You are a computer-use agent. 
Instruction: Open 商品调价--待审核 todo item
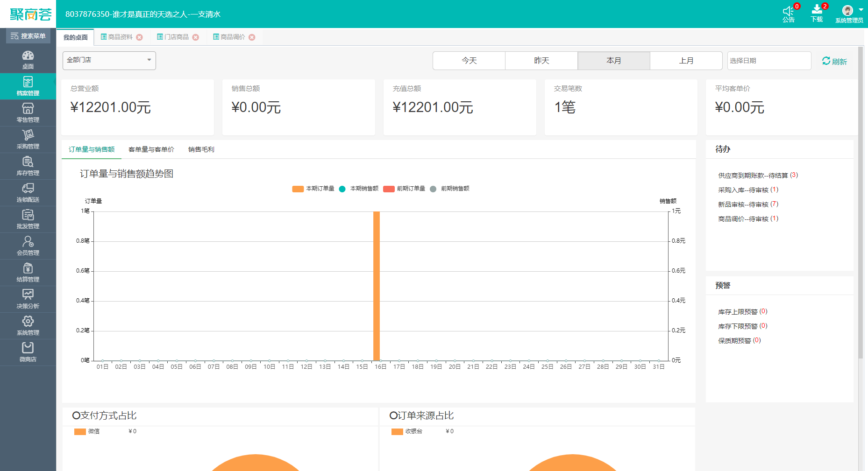pyautogui.click(x=748, y=219)
